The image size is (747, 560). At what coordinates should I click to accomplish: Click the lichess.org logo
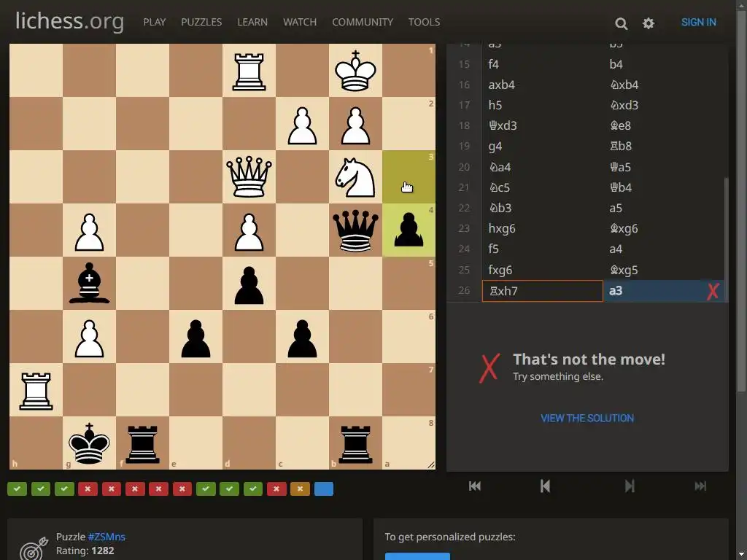69,21
